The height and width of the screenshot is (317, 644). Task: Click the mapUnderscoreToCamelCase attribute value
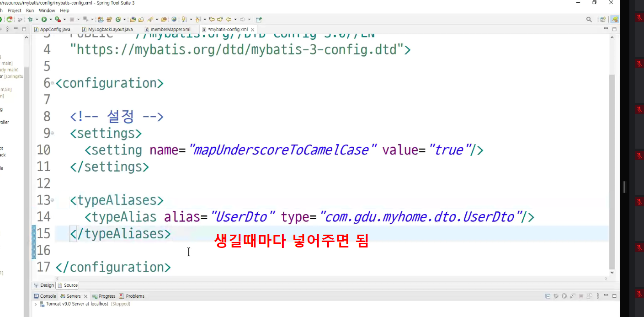click(x=282, y=150)
